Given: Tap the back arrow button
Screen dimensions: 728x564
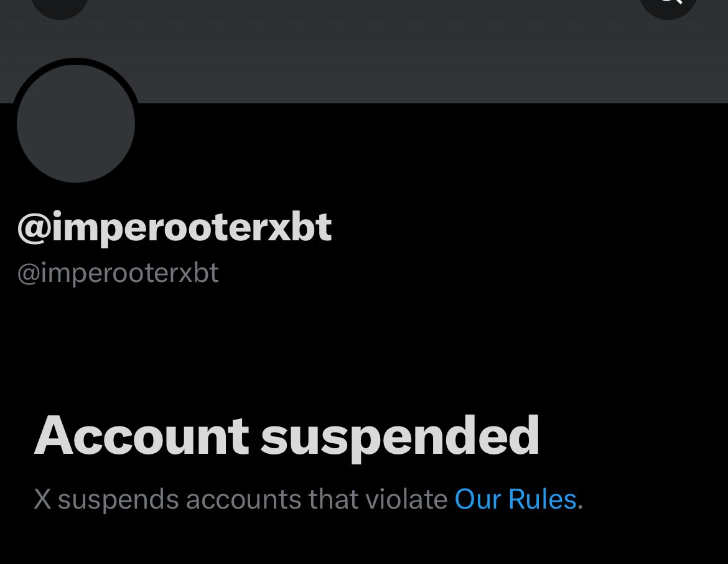Looking at the screenshot, I should pyautogui.click(x=60, y=6).
